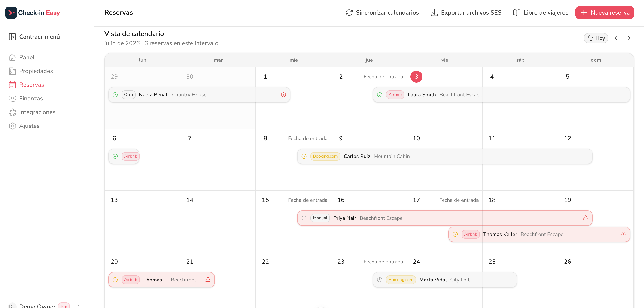
Task: Click the Reservas calendar icon
Action: click(12, 85)
